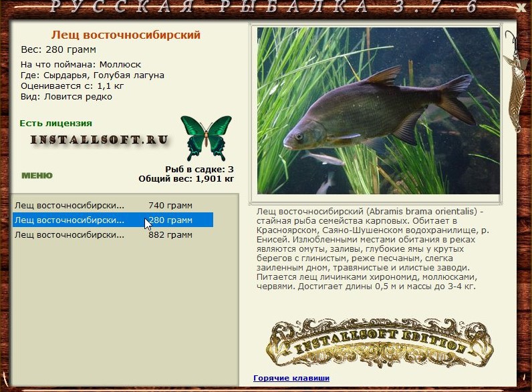Click the На что поймана: Моллюск line
The height and width of the screenshot is (392, 532).
point(81,64)
